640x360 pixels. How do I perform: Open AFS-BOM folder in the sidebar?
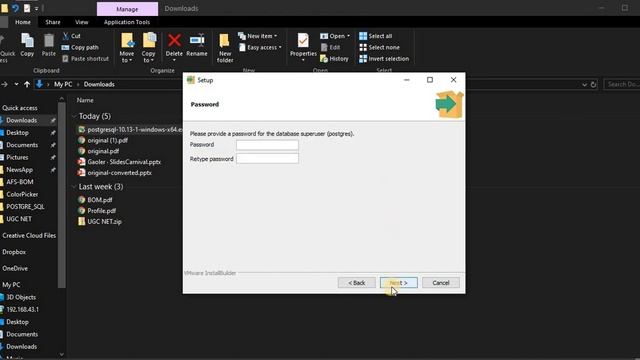[20, 182]
